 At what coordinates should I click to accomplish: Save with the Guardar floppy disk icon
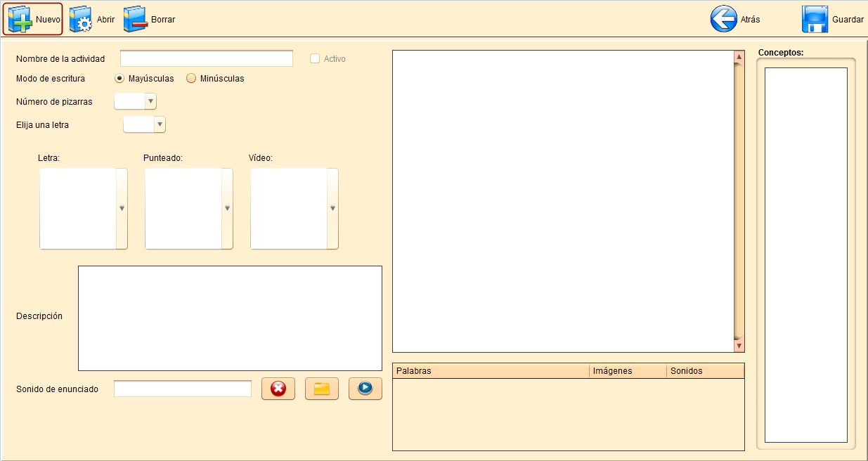click(815, 20)
